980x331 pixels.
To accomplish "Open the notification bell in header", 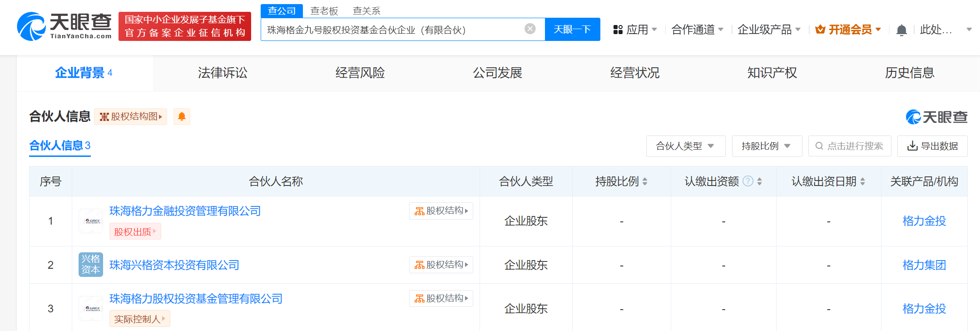I will 901,30.
